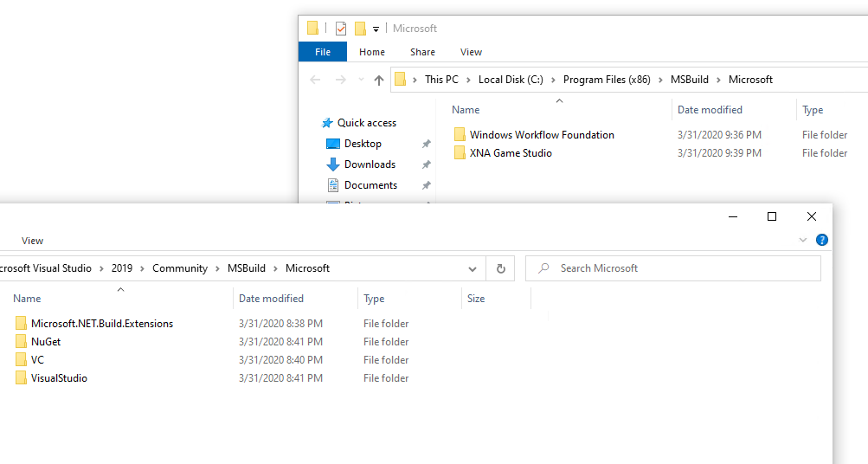868x464 pixels.
Task: Open the Share ribbon tab
Action: pyautogui.click(x=422, y=52)
